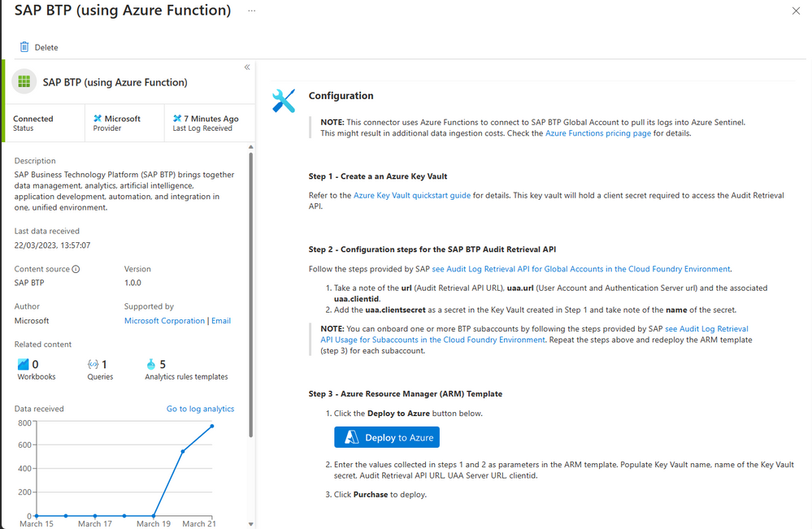Click the Go to log analytics link
Viewport: 812px width, 529px height.
coord(201,409)
